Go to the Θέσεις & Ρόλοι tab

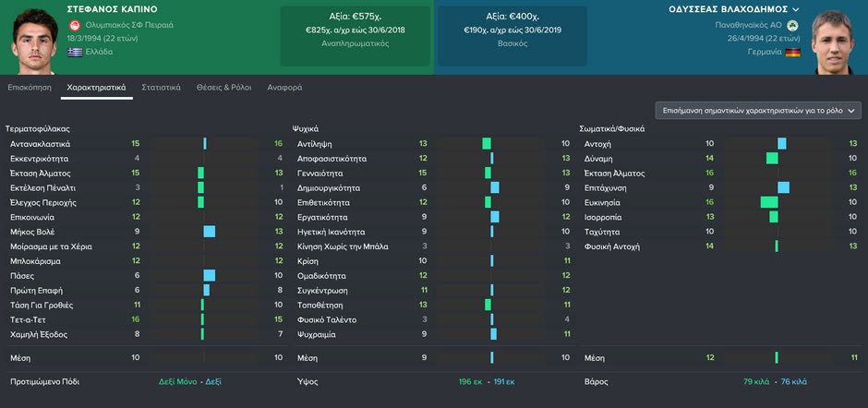223,88
